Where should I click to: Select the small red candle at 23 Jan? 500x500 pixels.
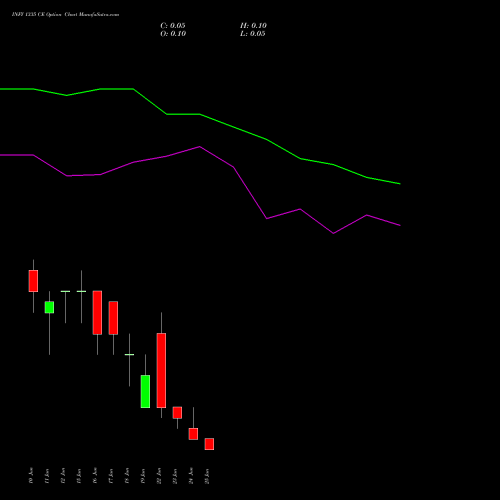pos(177,413)
